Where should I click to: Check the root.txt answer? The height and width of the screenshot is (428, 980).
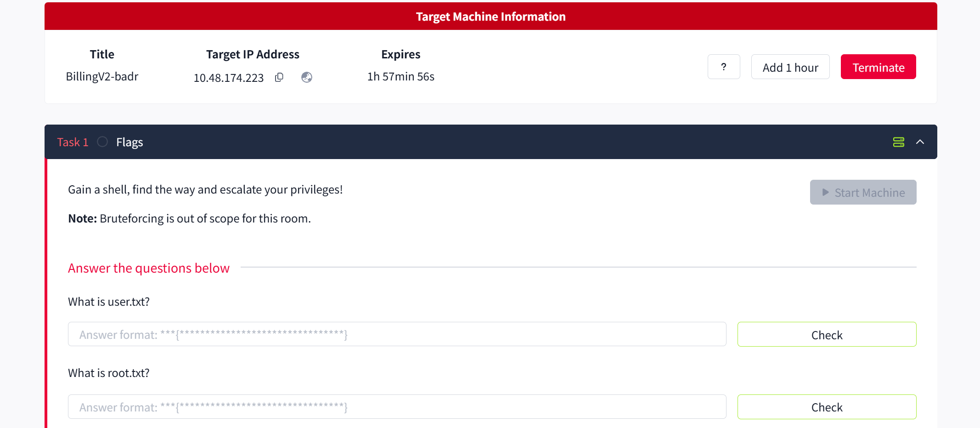click(x=827, y=407)
